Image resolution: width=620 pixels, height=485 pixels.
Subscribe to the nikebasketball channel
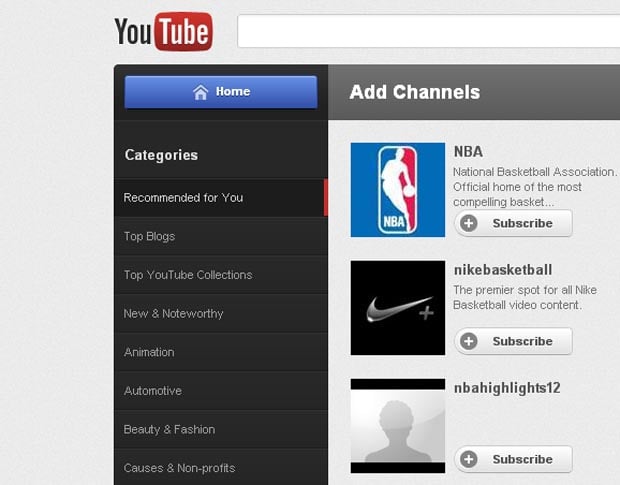(x=514, y=342)
